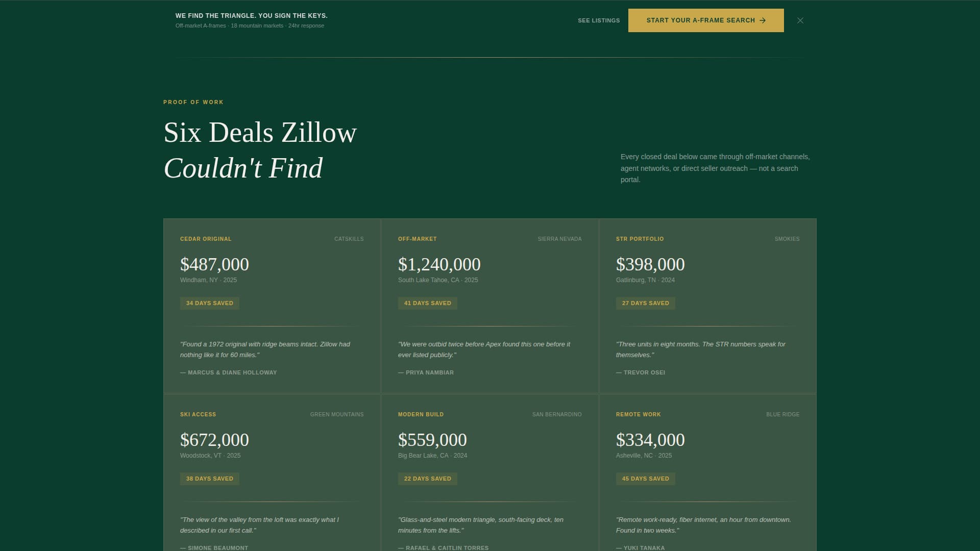Viewport: 980px width, 551px height.
Task: Click the 22 DAYS SAVED badge
Action: [428, 479]
